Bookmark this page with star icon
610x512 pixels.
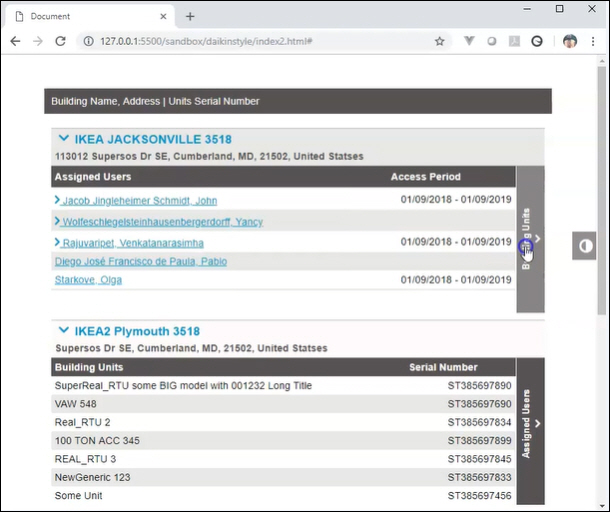coord(440,41)
